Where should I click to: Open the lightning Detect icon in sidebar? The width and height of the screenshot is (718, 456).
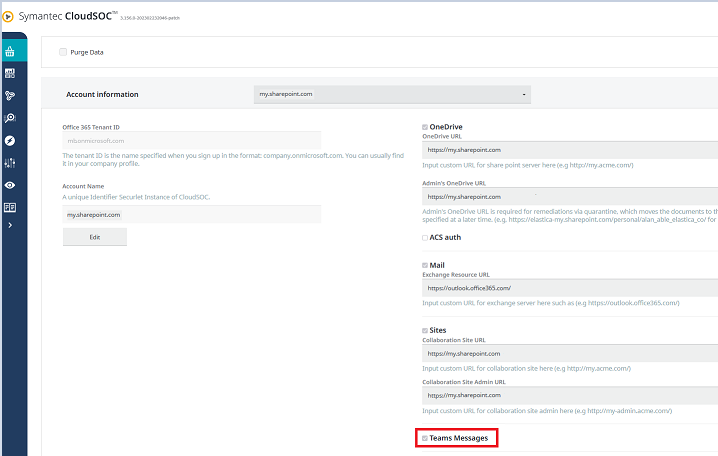click(x=10, y=141)
